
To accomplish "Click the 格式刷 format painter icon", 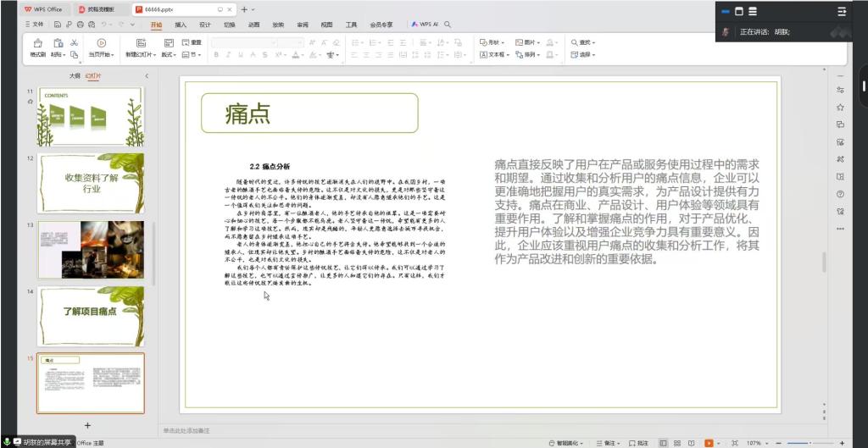I will [37, 43].
